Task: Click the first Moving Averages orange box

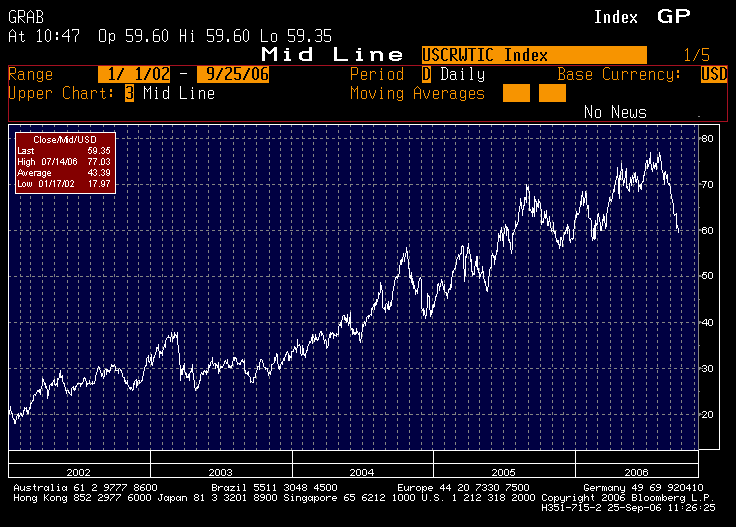Action: coord(516,93)
